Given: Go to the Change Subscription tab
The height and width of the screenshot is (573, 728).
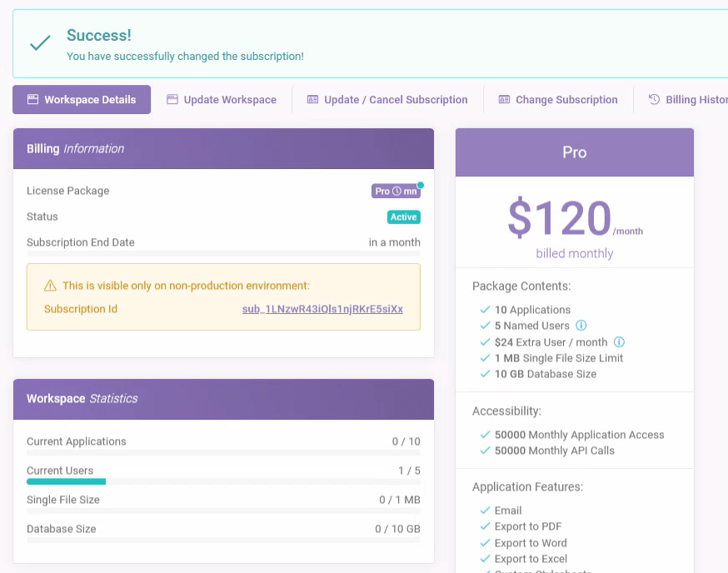Looking at the screenshot, I should click(558, 99).
